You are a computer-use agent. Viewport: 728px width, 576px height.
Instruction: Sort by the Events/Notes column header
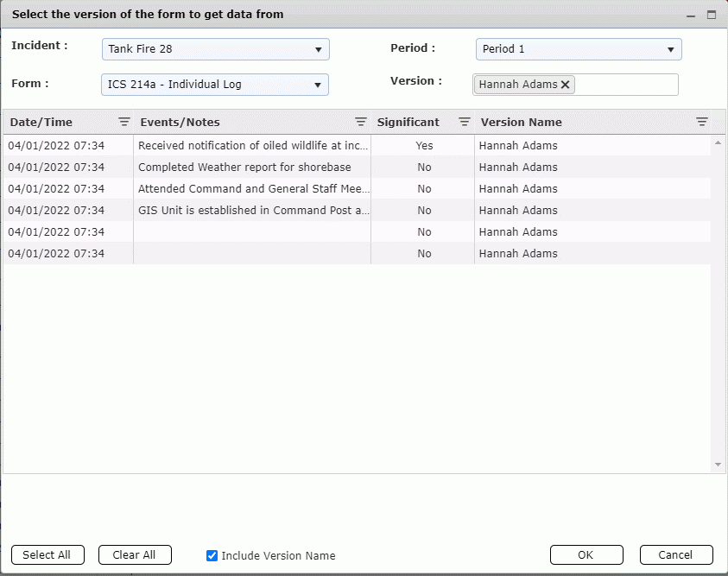pos(180,123)
